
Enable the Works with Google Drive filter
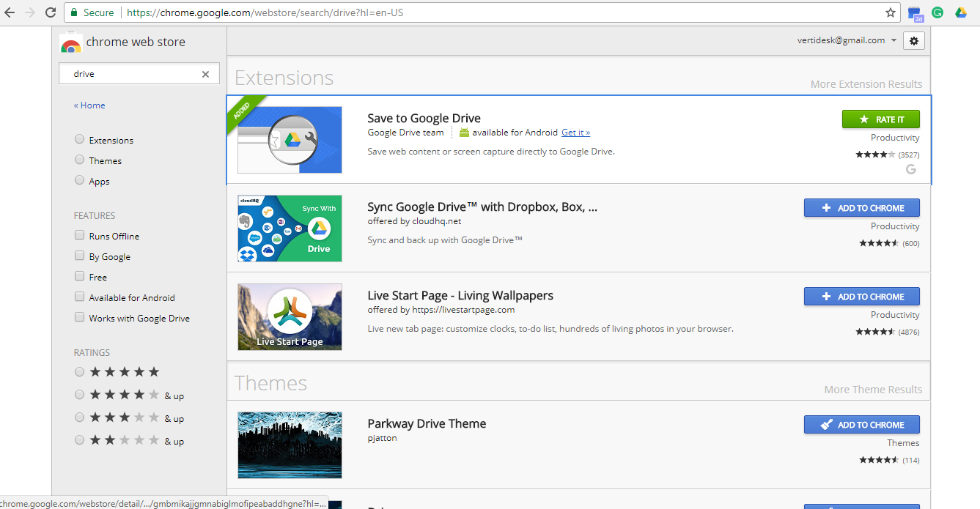point(79,317)
